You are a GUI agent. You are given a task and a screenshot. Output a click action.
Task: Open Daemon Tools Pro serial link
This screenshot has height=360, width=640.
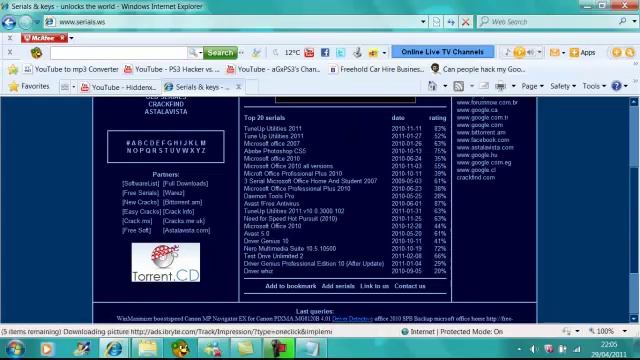tap(269, 196)
